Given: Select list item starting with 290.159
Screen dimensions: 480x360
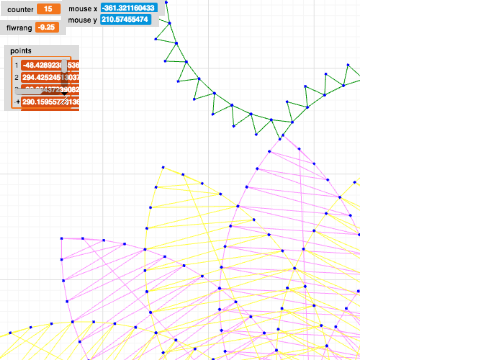Looking at the screenshot, I should pyautogui.click(x=50, y=102).
